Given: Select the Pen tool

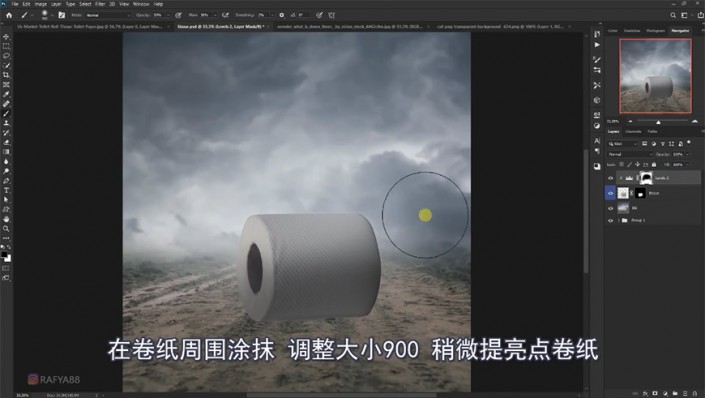Looking at the screenshot, I should point(6,180).
